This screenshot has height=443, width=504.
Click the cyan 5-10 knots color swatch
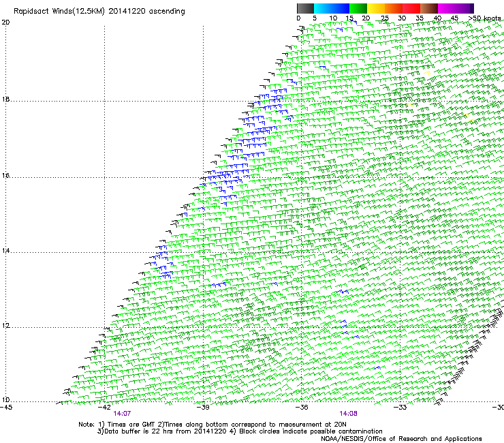tap(323, 8)
